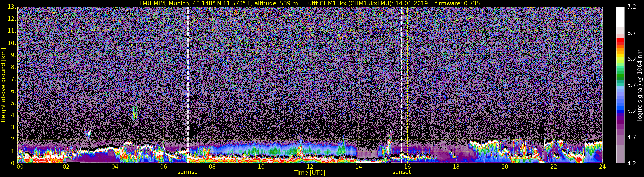
Task: Click the height tick label '11.'
Action: [12, 31]
